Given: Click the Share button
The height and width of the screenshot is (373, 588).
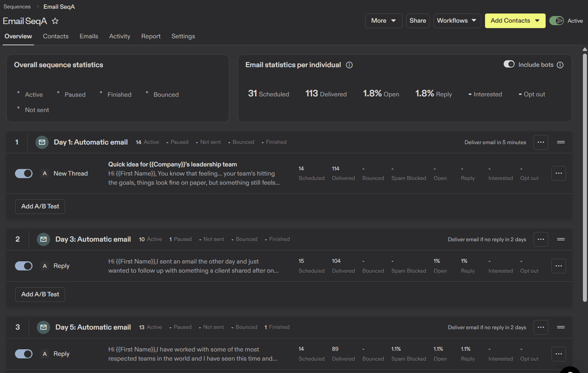Looking at the screenshot, I should pos(418,21).
